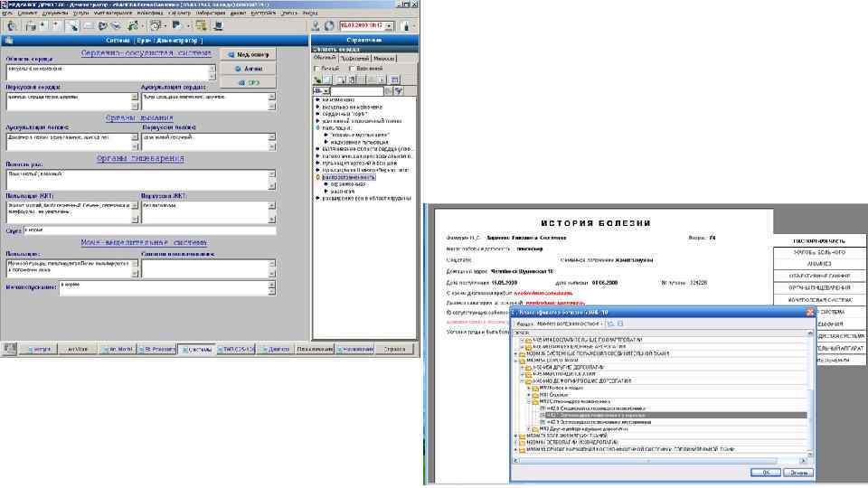Image resolution: width=868 pixels, height=488 pixels.
Task: Click first small icon right of Раздел dropdown
Action: pos(610,324)
